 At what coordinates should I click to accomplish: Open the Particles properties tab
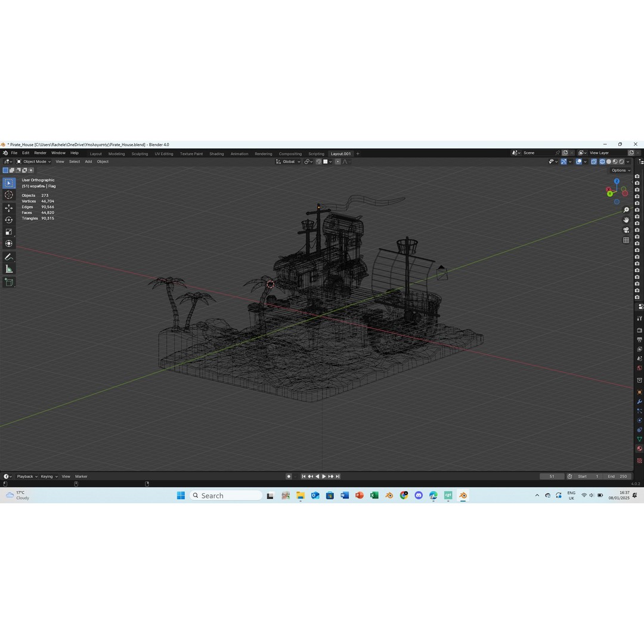tap(639, 411)
